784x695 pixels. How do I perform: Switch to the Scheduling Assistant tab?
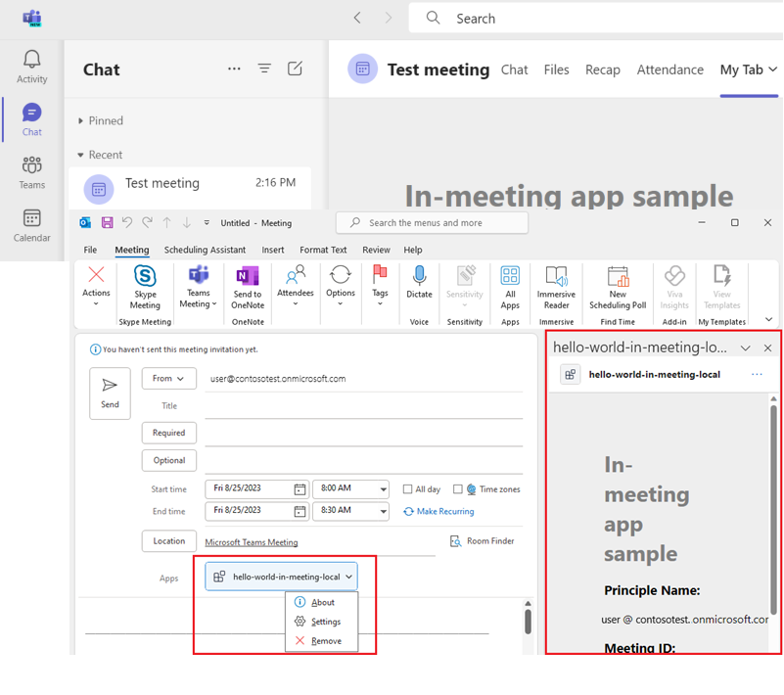pyautogui.click(x=205, y=250)
